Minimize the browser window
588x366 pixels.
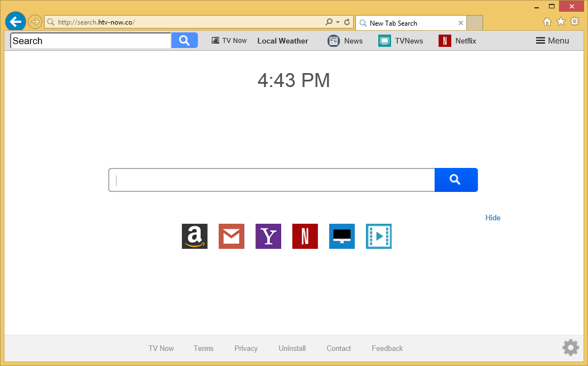pyautogui.click(x=537, y=6)
